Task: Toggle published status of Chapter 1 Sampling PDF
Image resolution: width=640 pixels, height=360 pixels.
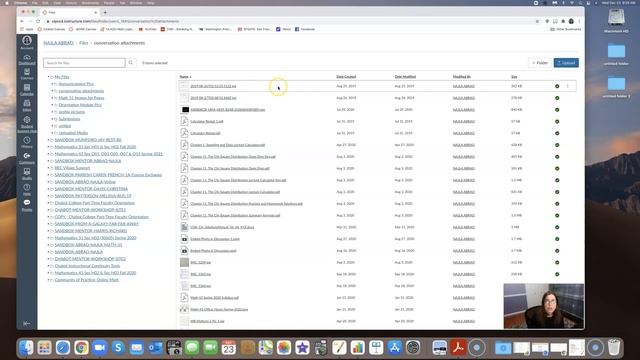Action: [x=557, y=145]
